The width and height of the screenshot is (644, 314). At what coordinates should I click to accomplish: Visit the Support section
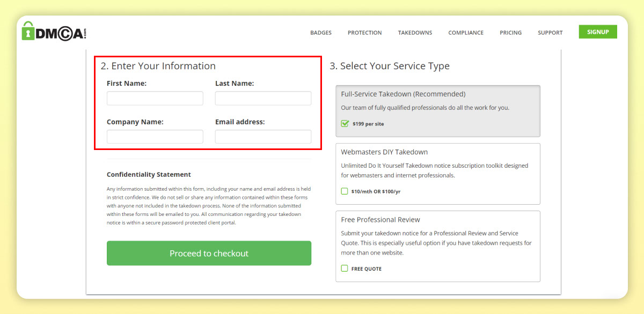[550, 33]
